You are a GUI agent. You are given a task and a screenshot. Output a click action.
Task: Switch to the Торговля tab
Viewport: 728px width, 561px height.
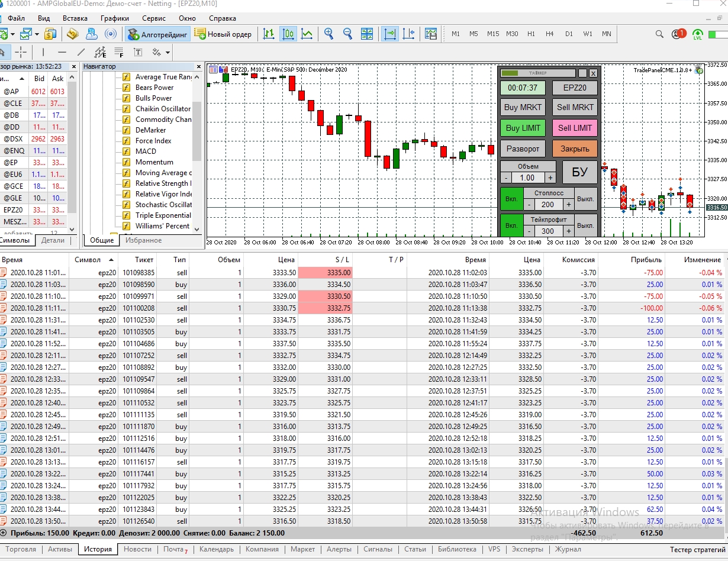(x=21, y=549)
